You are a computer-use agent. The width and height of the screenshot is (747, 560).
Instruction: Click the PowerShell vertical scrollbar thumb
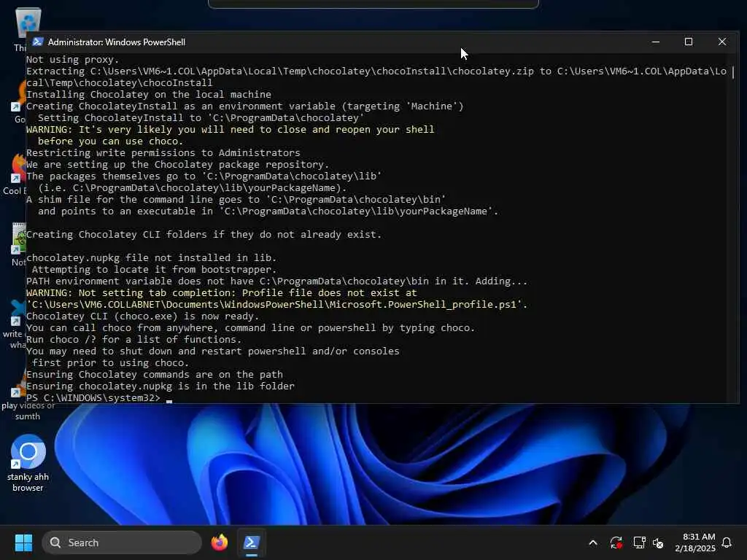[732, 72]
